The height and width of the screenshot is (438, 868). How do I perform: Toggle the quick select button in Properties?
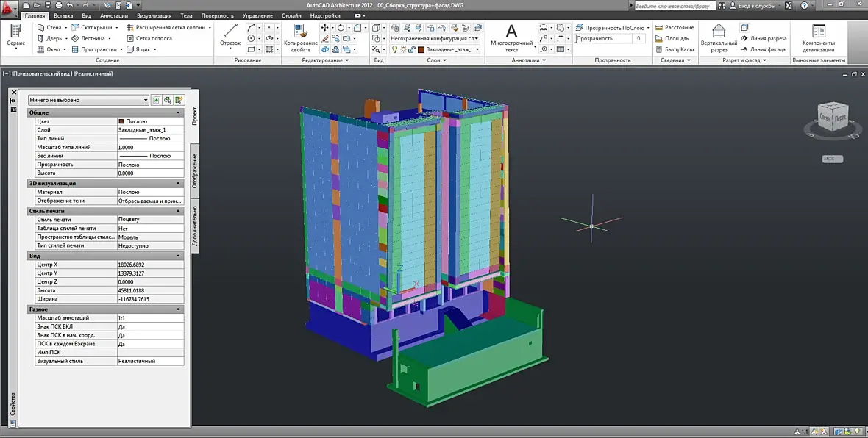click(179, 100)
